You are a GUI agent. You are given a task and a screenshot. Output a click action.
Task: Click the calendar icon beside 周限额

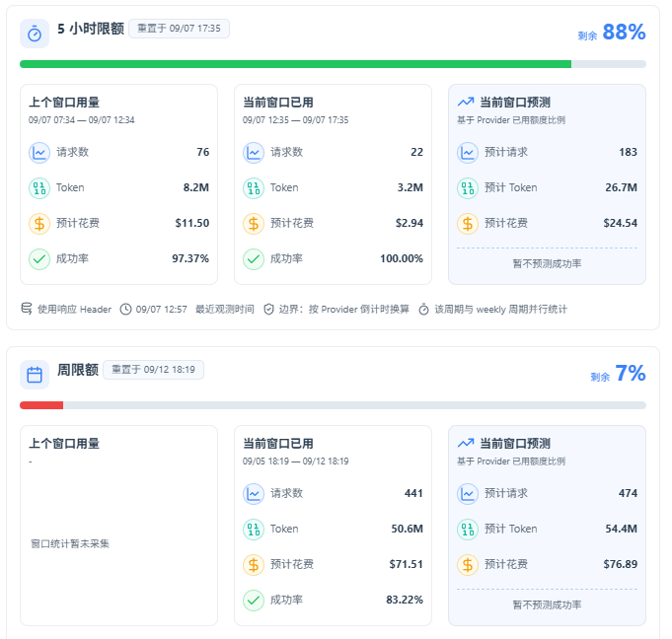(x=35, y=375)
